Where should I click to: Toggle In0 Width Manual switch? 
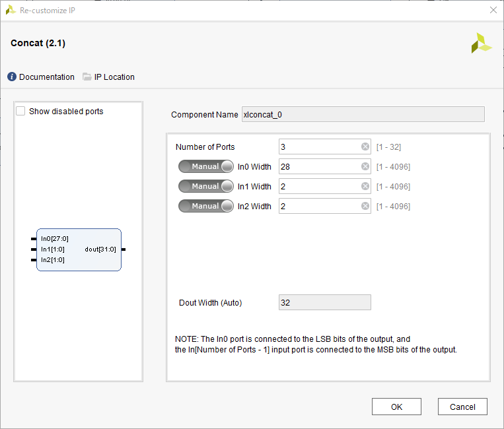206,167
